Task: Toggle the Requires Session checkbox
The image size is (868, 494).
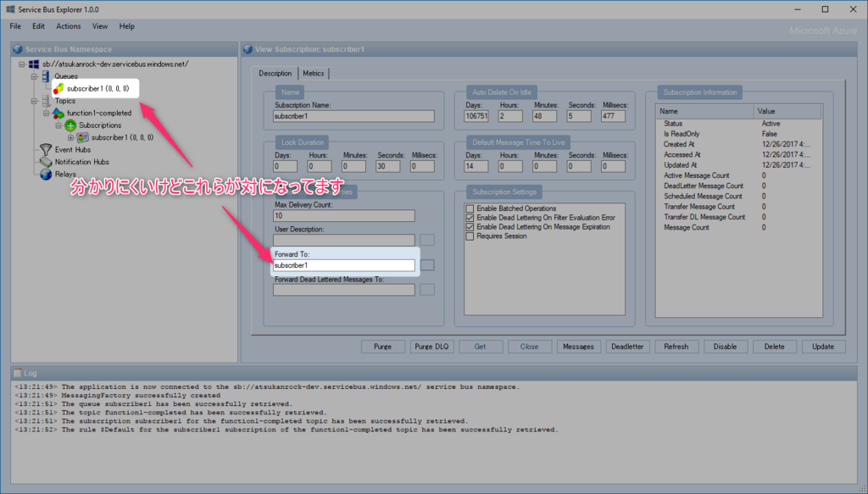Action: click(x=470, y=236)
